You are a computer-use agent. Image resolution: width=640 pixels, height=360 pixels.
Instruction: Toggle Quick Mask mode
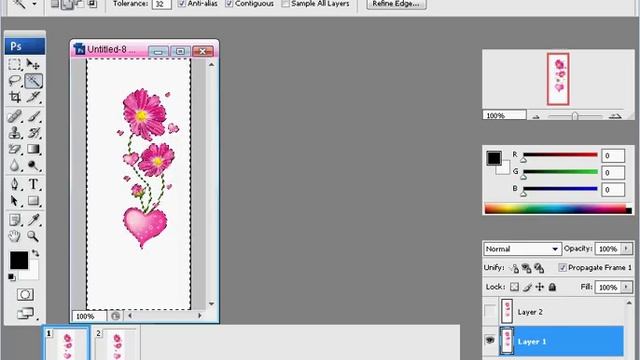25,294
